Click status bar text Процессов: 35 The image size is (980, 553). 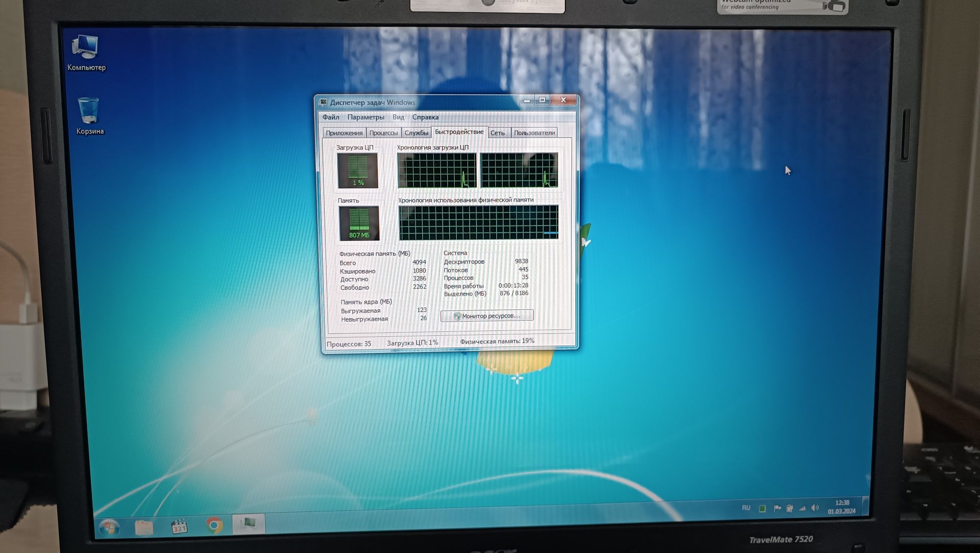coord(349,344)
